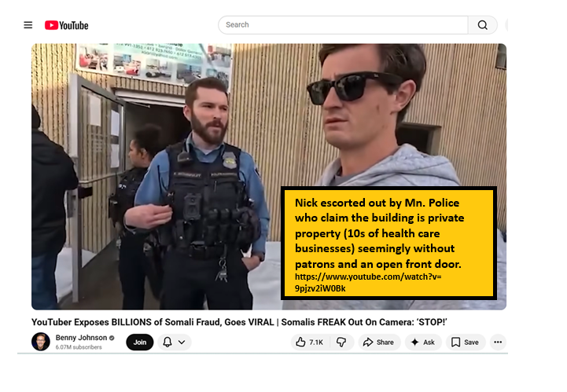Screen dimensions: 567x392
Task: Open the Ask AI button
Action: [x=423, y=343]
